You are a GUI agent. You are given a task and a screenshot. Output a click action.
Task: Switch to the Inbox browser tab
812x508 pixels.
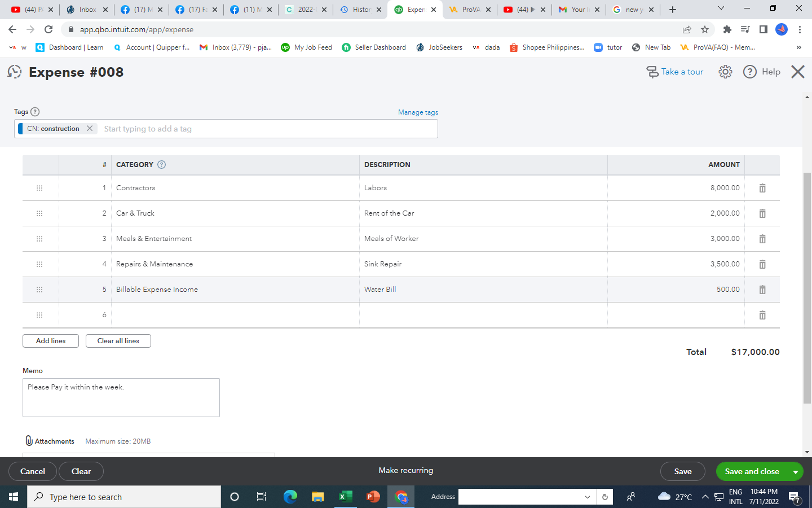click(87, 10)
